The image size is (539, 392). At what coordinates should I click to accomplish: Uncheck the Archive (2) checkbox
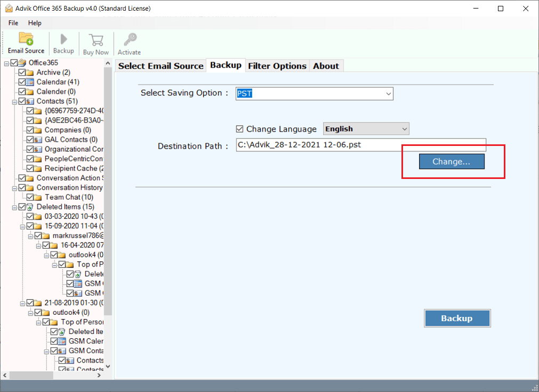click(x=22, y=72)
